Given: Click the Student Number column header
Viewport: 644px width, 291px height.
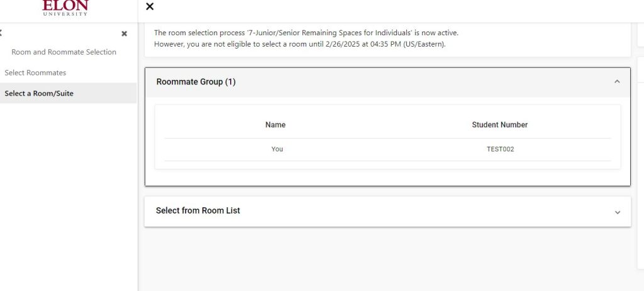Looking at the screenshot, I should (499, 125).
